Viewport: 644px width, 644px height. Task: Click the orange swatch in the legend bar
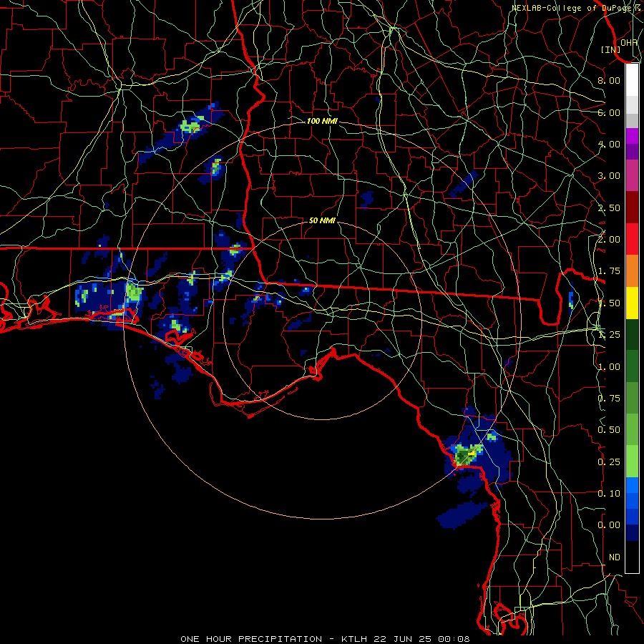pyautogui.click(x=632, y=271)
